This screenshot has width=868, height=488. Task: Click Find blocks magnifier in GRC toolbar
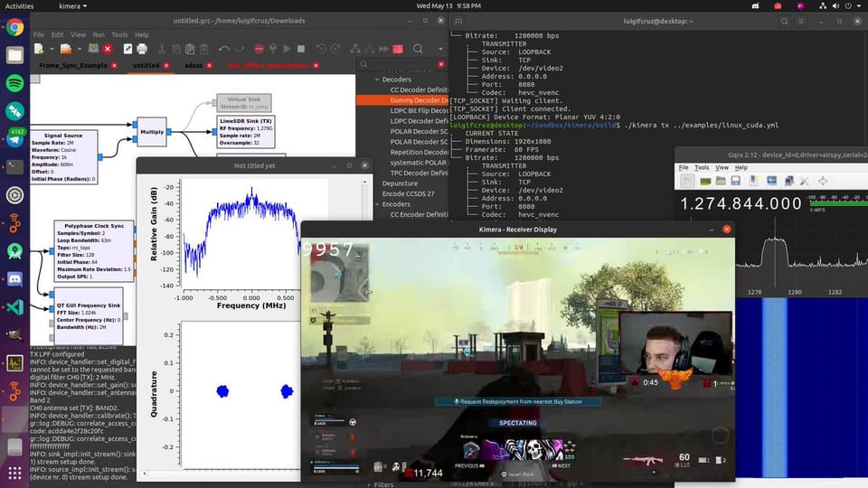point(418,49)
